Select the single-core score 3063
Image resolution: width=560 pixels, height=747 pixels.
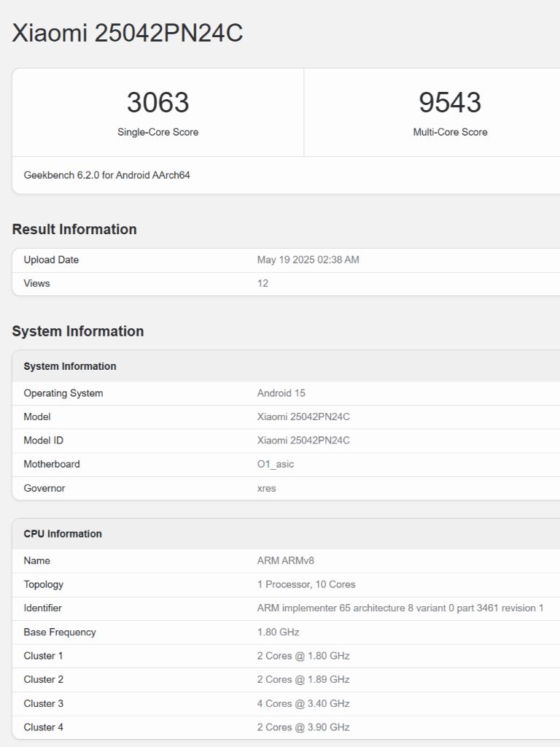point(157,102)
